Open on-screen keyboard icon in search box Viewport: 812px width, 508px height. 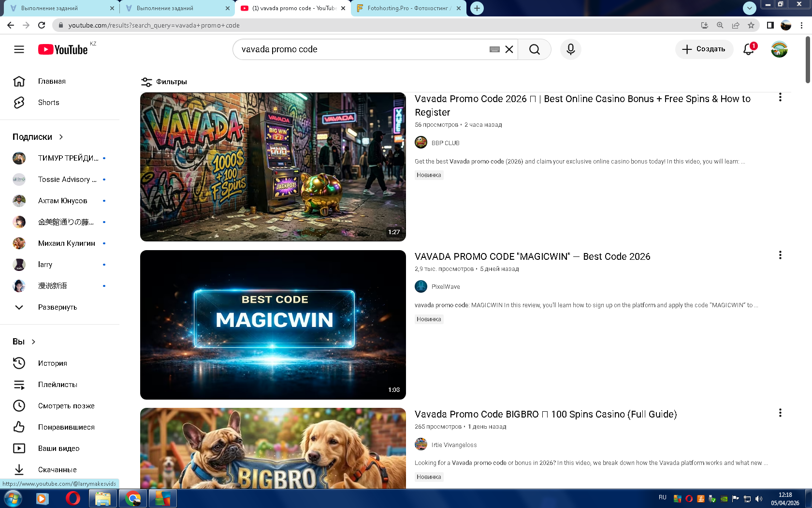[494, 49]
